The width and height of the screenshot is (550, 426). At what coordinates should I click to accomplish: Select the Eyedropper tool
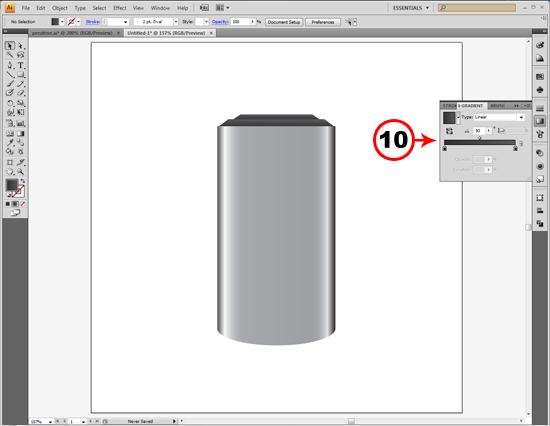pos(10,142)
